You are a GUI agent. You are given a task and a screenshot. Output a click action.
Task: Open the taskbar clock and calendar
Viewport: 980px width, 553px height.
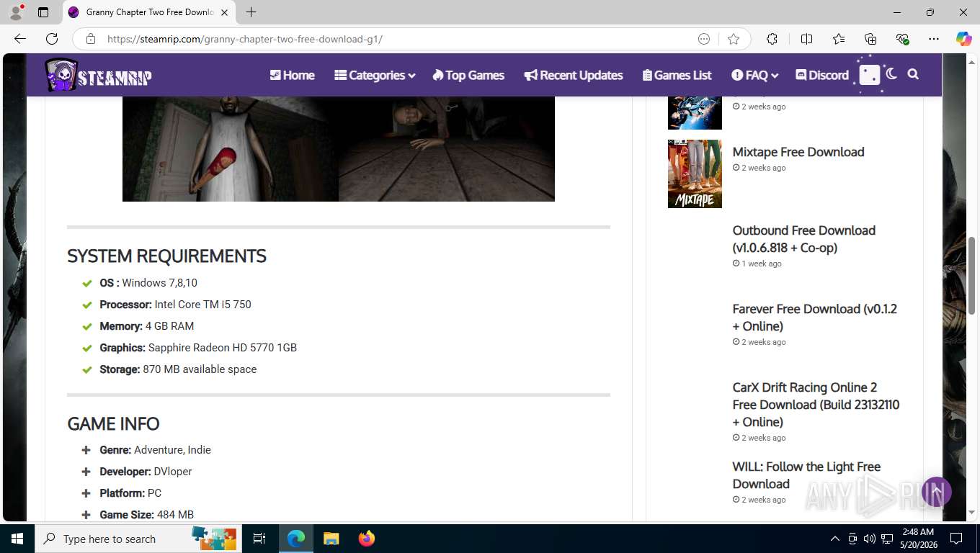click(x=918, y=539)
